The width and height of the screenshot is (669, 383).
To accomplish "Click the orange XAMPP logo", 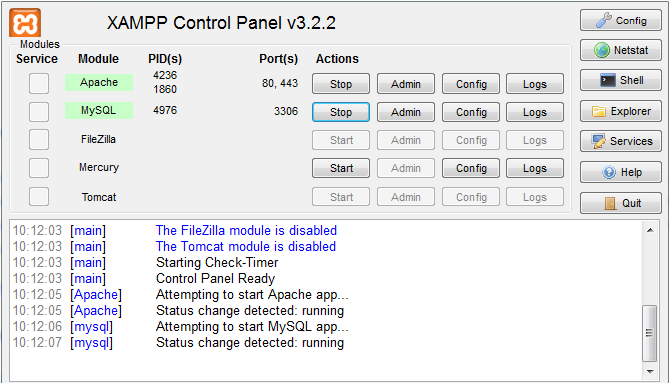I will click(25, 23).
